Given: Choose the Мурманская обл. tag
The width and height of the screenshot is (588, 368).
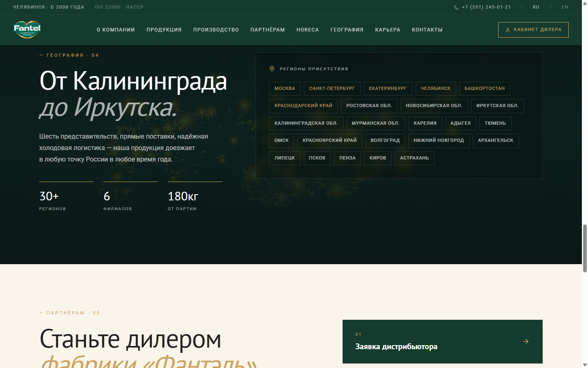Looking at the screenshot, I should [376, 123].
